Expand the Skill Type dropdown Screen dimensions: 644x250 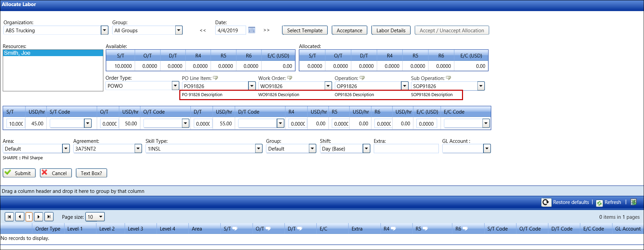click(259, 149)
